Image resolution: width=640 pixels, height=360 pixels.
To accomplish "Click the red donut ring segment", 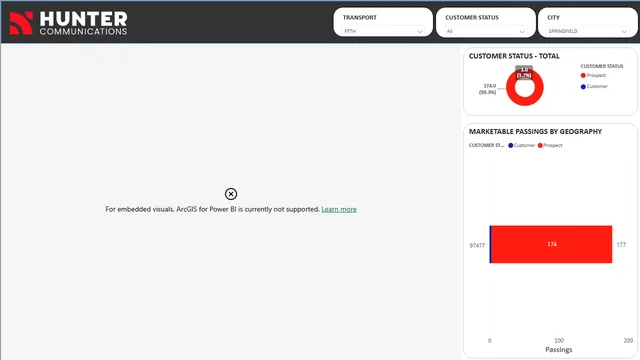I will click(524, 100).
